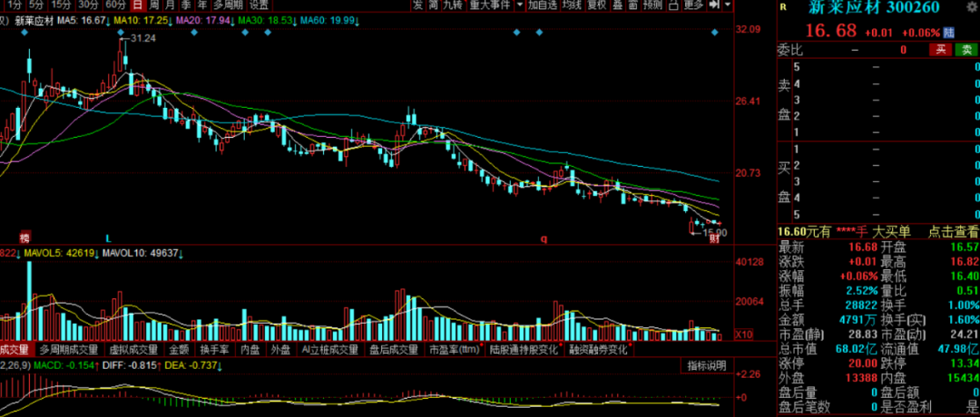
Task: Expand the 重大事件 dropdown arrow
Action: [521, 5]
